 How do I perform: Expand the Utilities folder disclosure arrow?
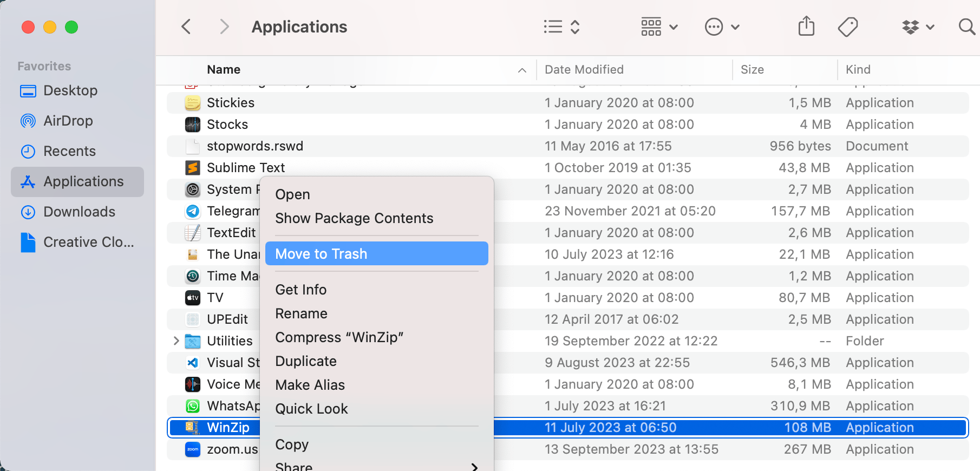tap(176, 341)
